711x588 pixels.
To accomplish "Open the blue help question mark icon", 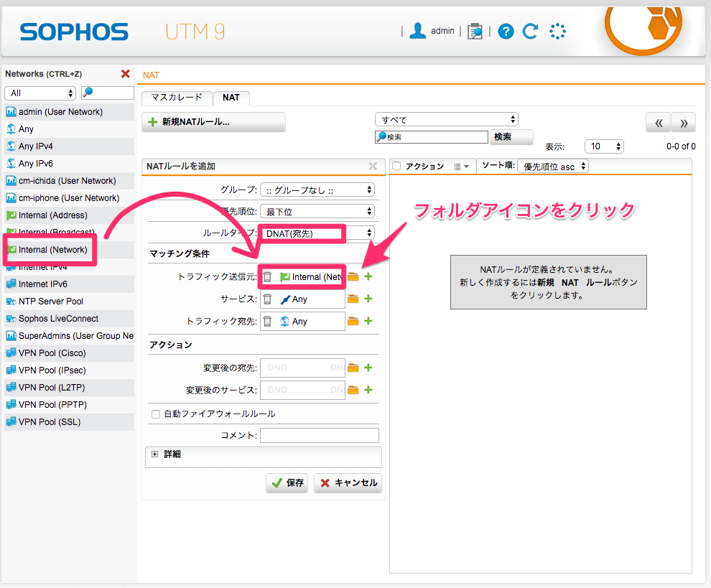I will (506, 32).
